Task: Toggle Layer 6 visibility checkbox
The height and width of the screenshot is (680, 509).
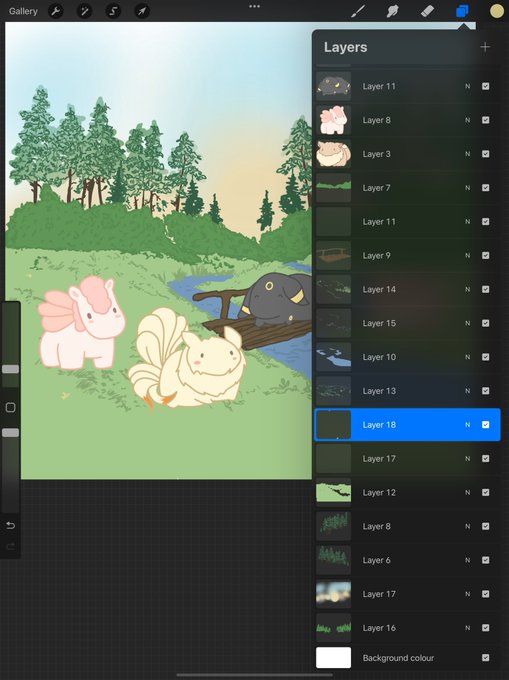Action: (486, 560)
